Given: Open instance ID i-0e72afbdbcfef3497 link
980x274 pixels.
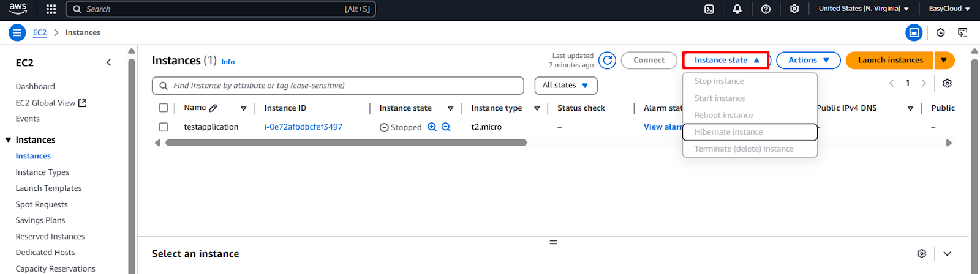Looking at the screenshot, I should click(303, 127).
